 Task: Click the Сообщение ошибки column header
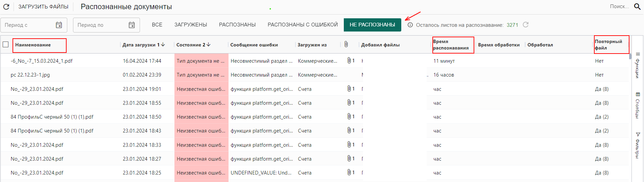coord(254,45)
